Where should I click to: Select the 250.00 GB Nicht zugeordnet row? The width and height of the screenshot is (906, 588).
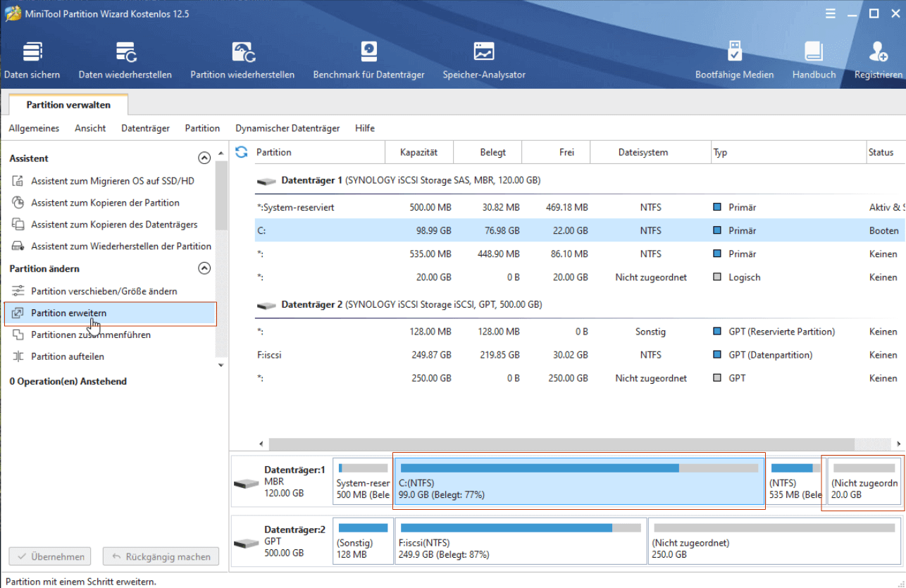tap(580, 378)
